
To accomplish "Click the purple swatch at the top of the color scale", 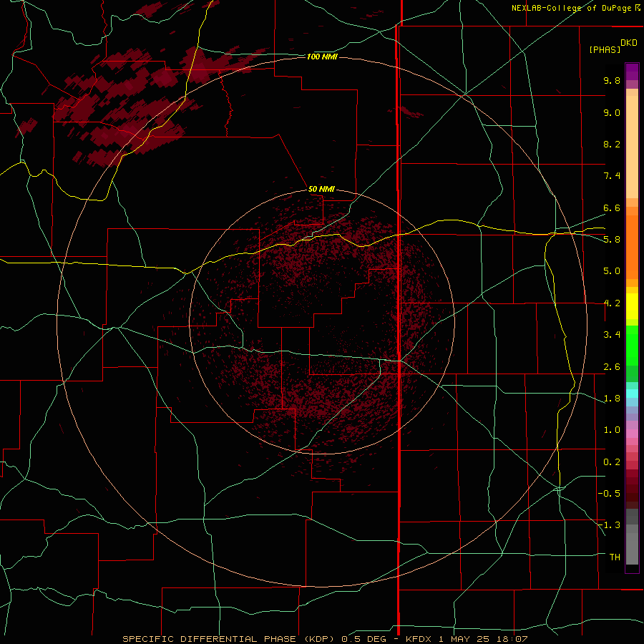I will click(632, 72).
